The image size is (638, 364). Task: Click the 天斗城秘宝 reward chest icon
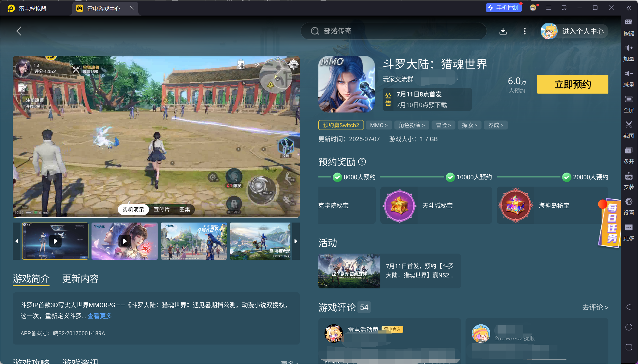pos(399,206)
